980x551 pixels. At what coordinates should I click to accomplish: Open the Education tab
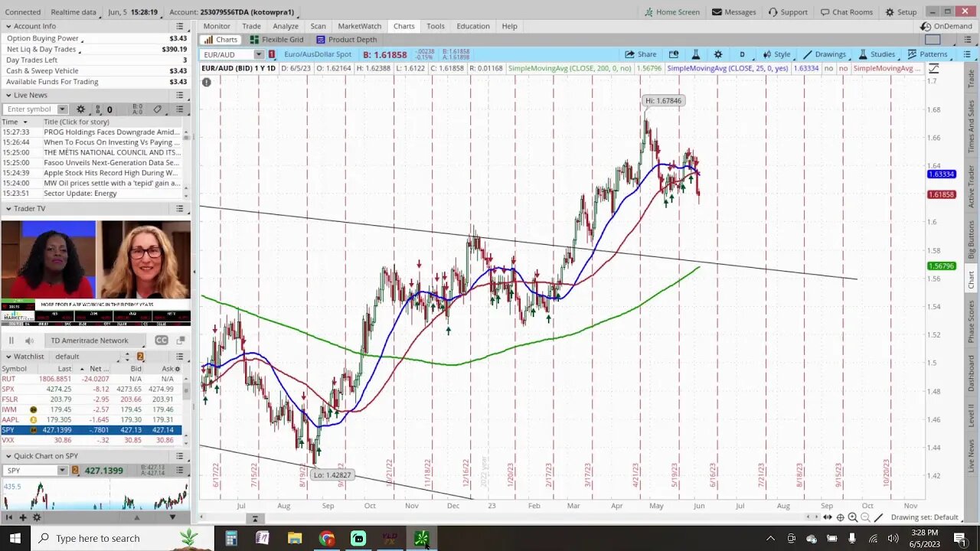tap(473, 26)
